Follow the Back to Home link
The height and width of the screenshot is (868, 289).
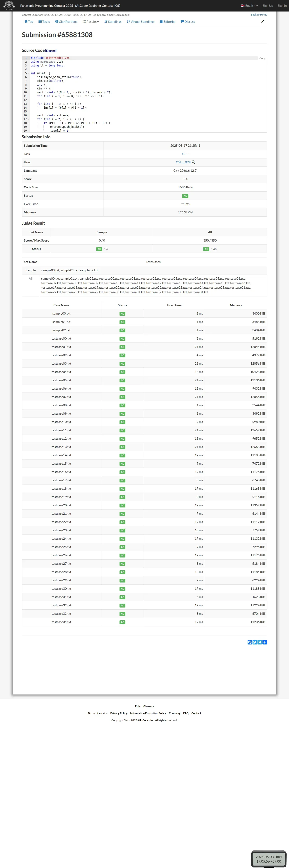tap(258, 15)
